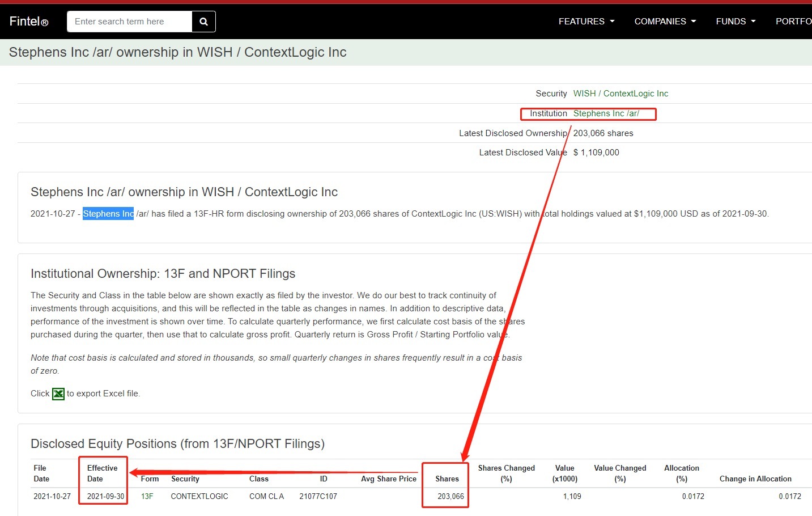Select the 2021-09-30 effective date cell
Image resolution: width=812 pixels, height=516 pixels.
click(105, 496)
